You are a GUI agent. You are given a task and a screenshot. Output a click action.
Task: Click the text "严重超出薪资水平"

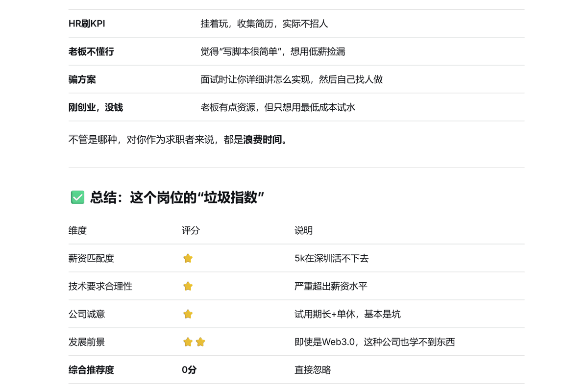tap(331, 286)
